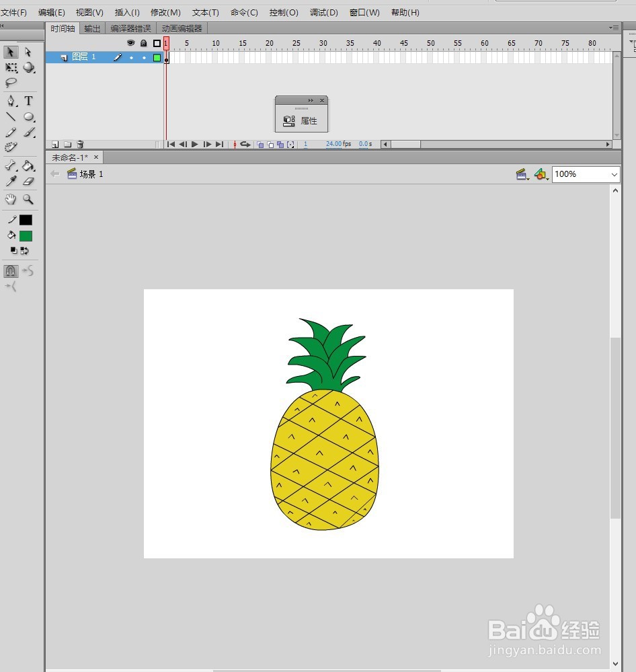Choose the Paint Bucket tool
Screen dimensions: 636x672
(x=28, y=165)
